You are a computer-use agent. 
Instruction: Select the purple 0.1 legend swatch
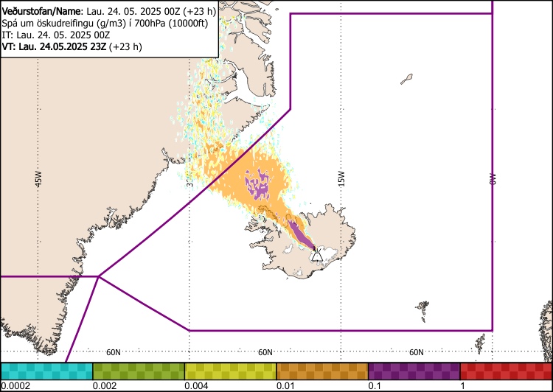point(414,371)
